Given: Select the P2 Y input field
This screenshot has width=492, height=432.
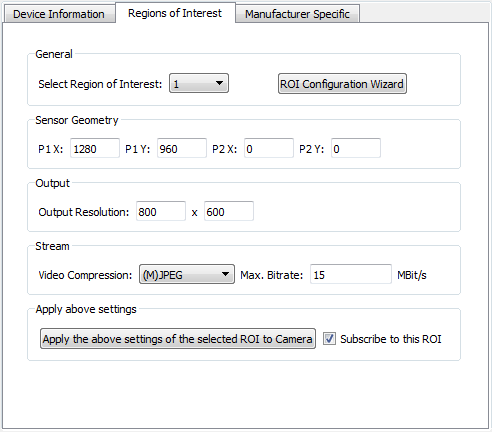Looking at the screenshot, I should pyautogui.click(x=356, y=148).
